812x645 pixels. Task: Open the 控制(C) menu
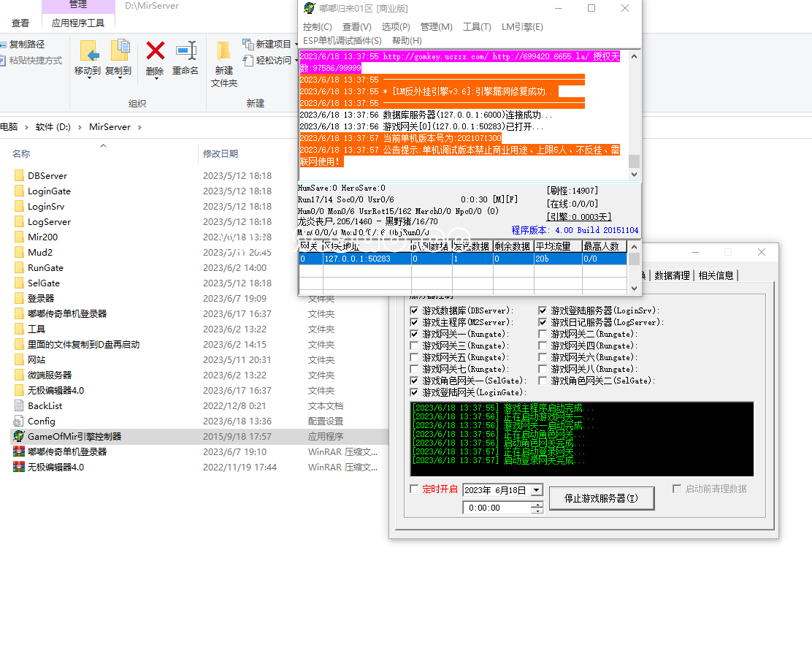click(x=318, y=27)
